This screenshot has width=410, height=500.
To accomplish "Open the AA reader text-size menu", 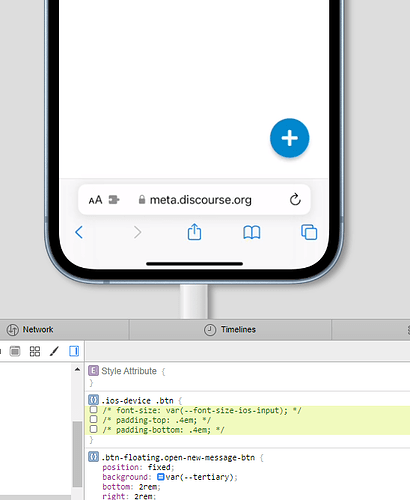I will pos(95,200).
